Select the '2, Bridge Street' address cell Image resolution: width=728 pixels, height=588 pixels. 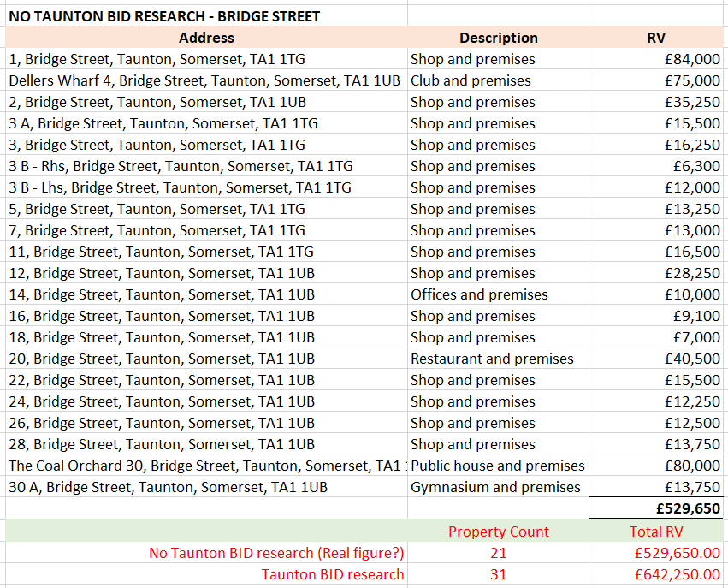[207, 102]
